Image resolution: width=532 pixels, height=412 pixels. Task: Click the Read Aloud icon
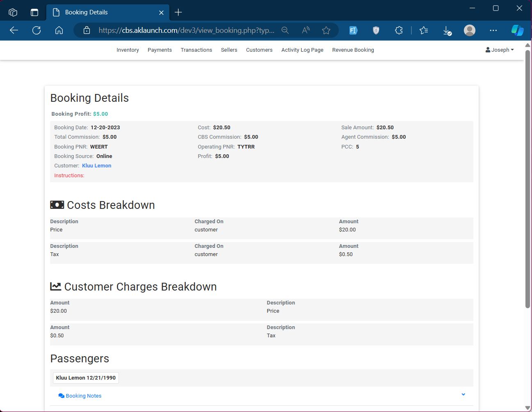pos(306,30)
